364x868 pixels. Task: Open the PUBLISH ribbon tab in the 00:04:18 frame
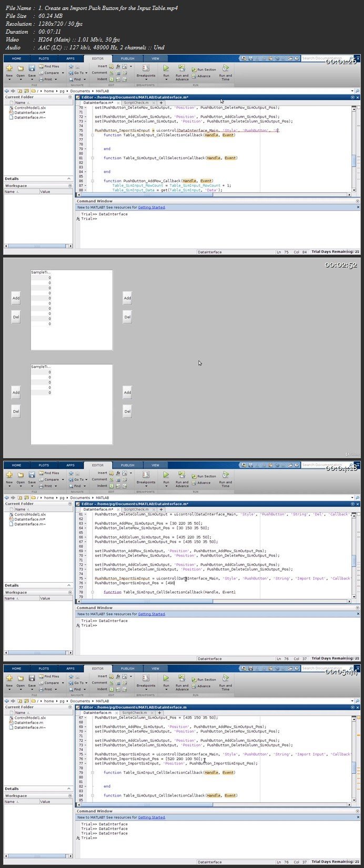[127, 465]
